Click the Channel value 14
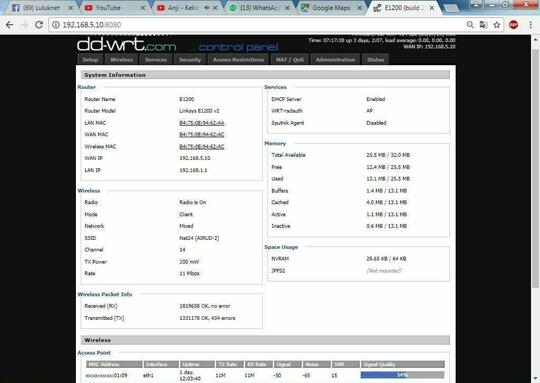The height and width of the screenshot is (383, 540). pos(182,250)
